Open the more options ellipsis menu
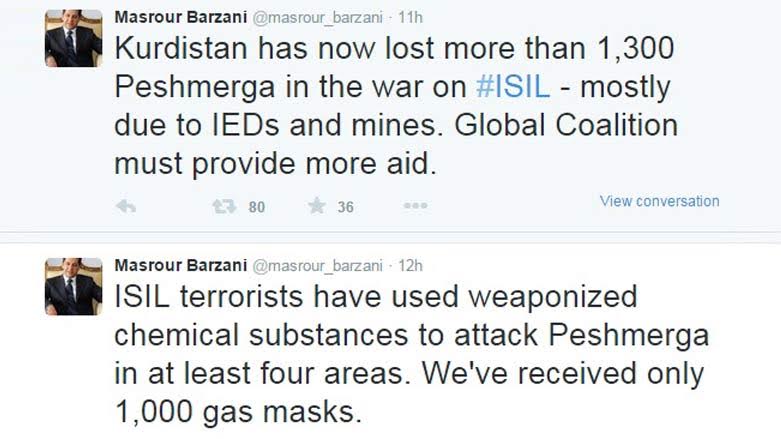The height and width of the screenshot is (439, 781). pos(415,206)
